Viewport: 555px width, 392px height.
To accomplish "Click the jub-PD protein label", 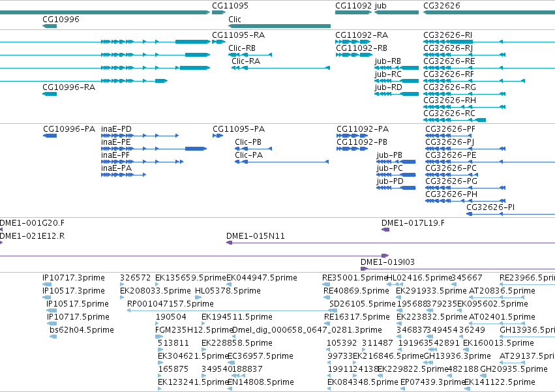I will 390,182.
